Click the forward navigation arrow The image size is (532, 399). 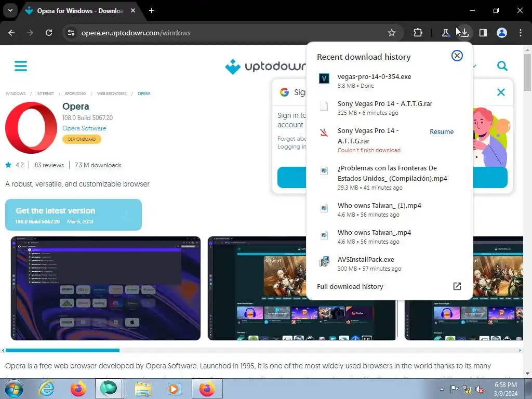pos(30,33)
